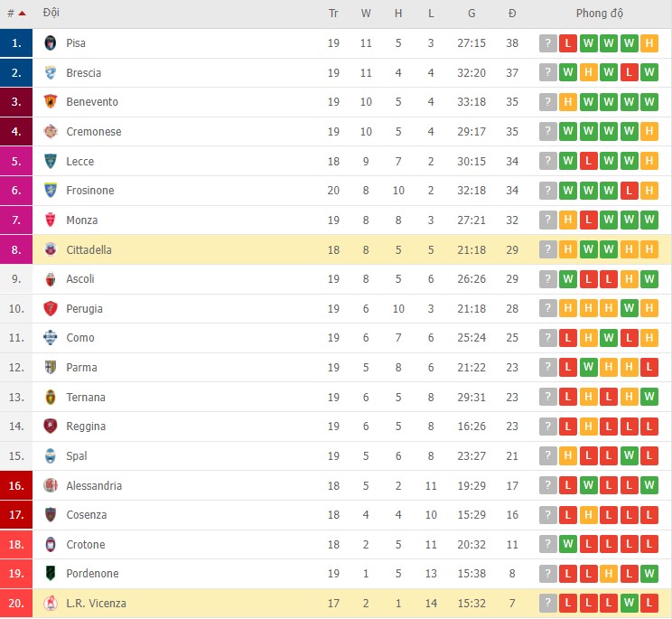Click the Pisa team crest icon
This screenshot has width=672, height=619.
tap(51, 43)
